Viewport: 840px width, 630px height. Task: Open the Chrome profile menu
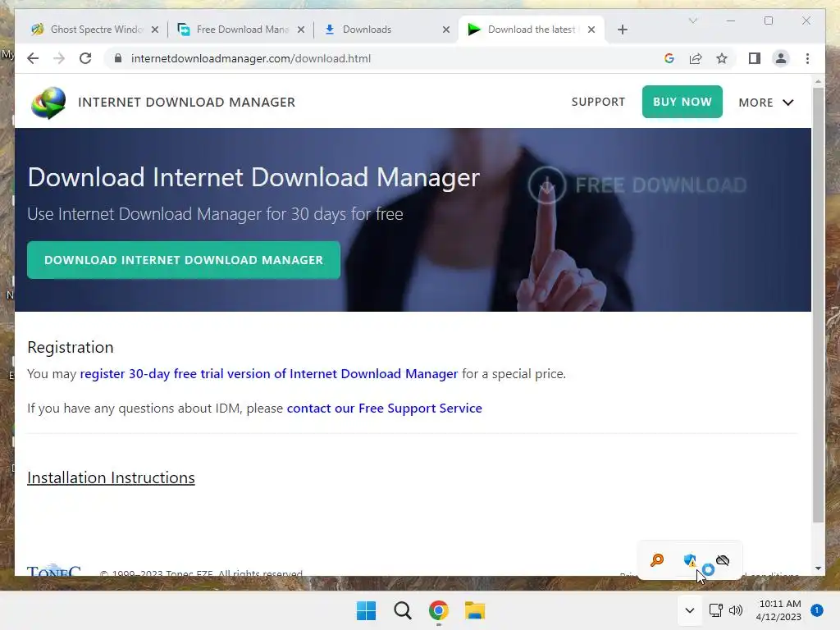781,58
